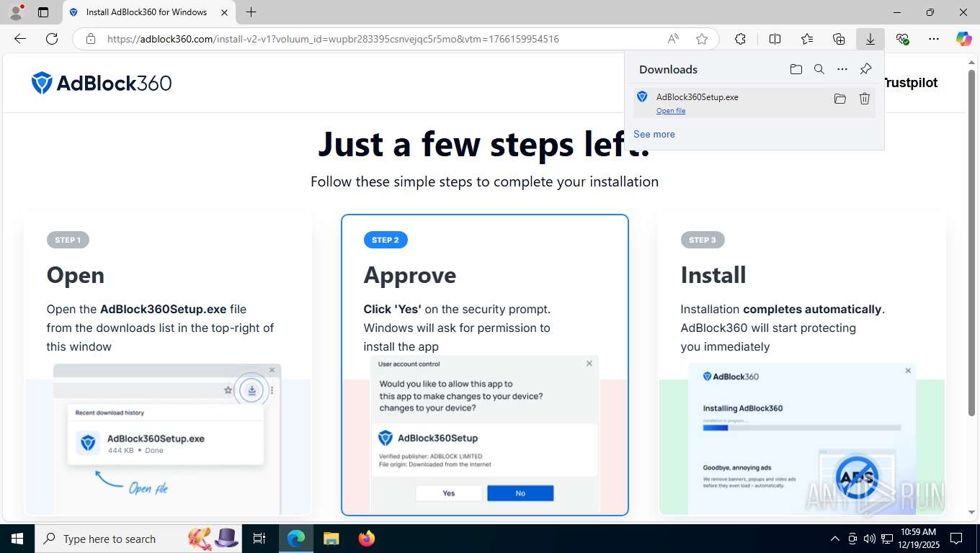The width and height of the screenshot is (980, 553).
Task: Click See more in Downloads
Action: click(654, 134)
